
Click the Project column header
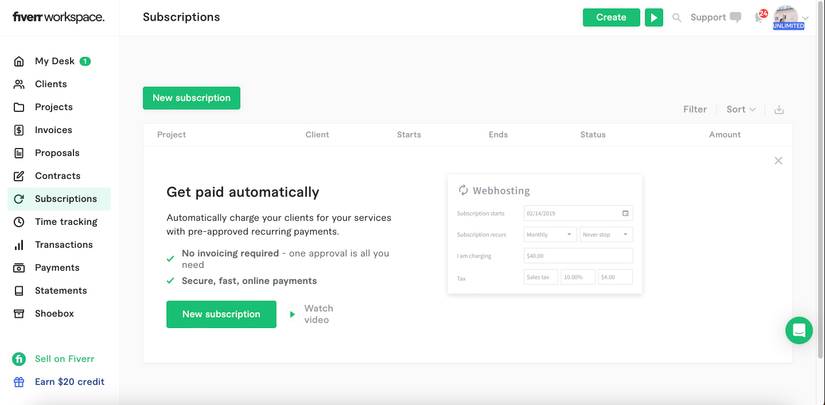pos(172,135)
